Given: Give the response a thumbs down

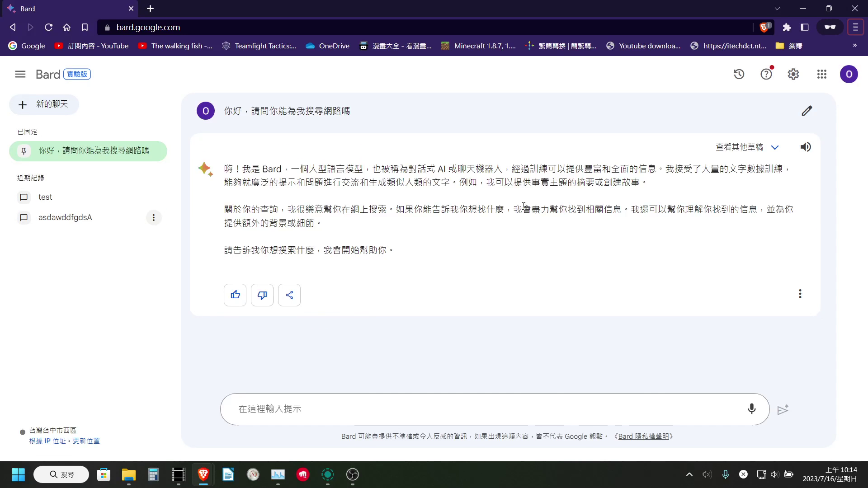Looking at the screenshot, I should tap(262, 295).
